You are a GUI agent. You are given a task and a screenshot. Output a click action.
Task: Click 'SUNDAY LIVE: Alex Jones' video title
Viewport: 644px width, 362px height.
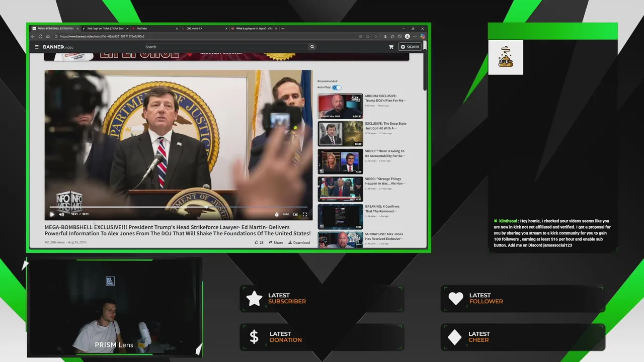[x=385, y=236]
